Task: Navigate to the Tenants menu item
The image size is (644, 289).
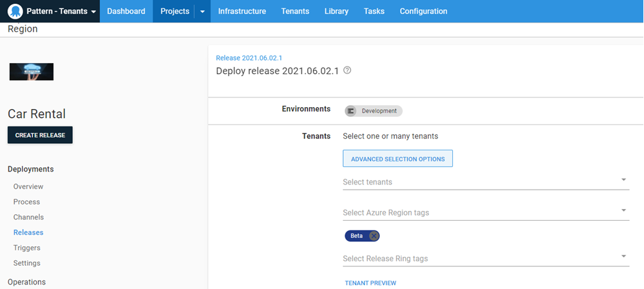Action: point(295,12)
